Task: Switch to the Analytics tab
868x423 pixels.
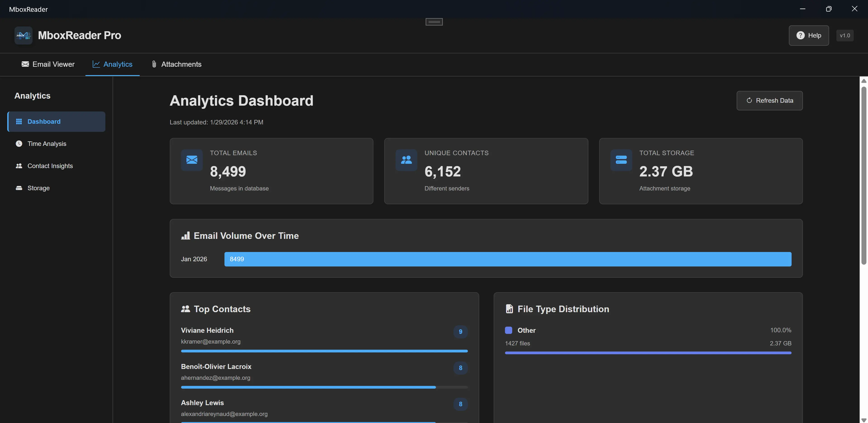Action: (113, 64)
